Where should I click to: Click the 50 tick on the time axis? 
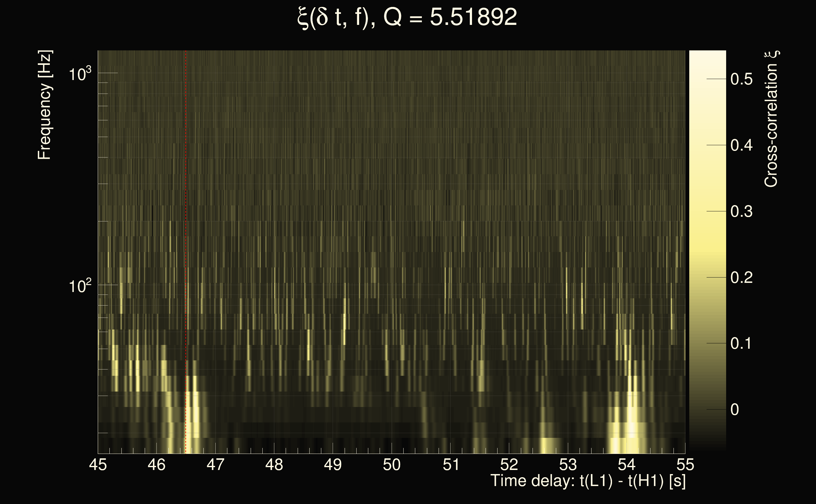point(392,465)
